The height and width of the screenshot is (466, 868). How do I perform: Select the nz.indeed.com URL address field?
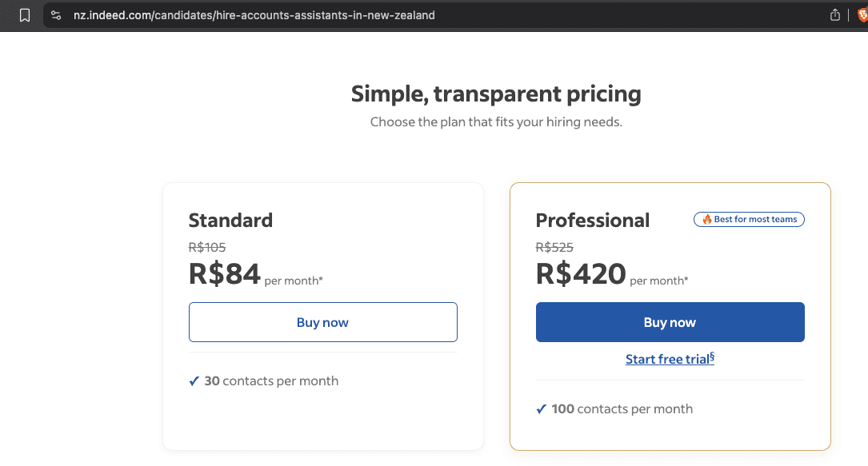coord(254,15)
